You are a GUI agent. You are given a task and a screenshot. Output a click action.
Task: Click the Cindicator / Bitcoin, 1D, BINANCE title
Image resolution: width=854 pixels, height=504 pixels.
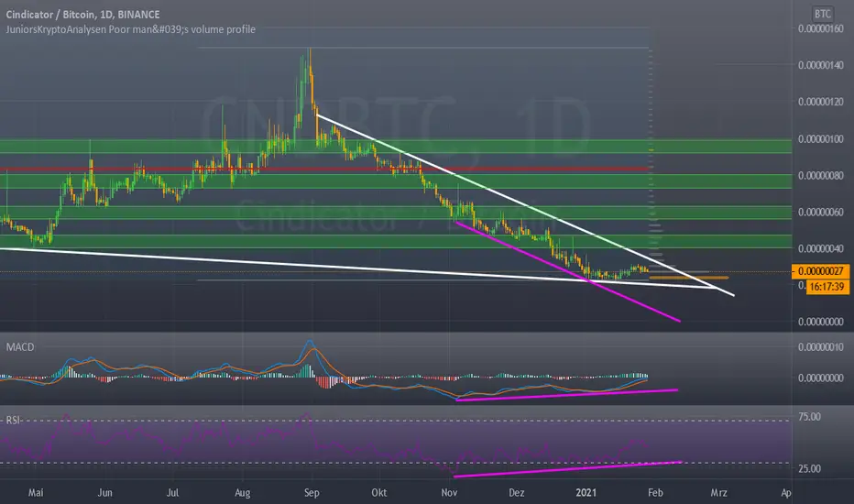82,15
